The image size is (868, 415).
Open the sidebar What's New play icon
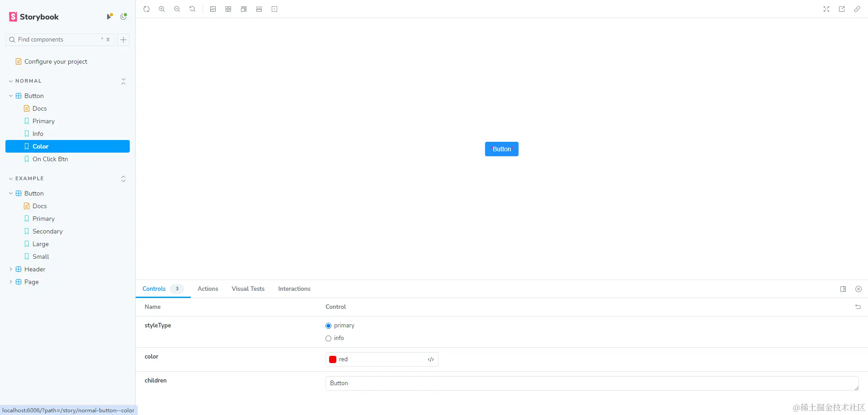pyautogui.click(x=109, y=17)
